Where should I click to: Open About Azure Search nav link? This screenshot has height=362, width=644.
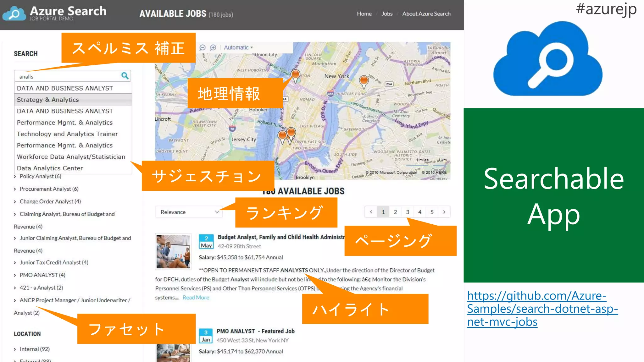[x=426, y=14]
